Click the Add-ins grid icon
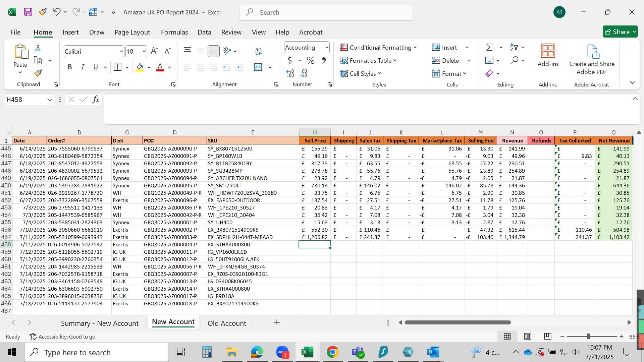The image size is (644, 362). coord(548,51)
